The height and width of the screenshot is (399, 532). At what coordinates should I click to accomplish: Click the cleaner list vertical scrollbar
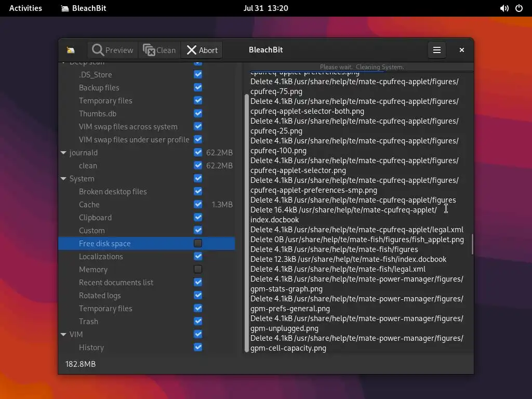(x=246, y=223)
